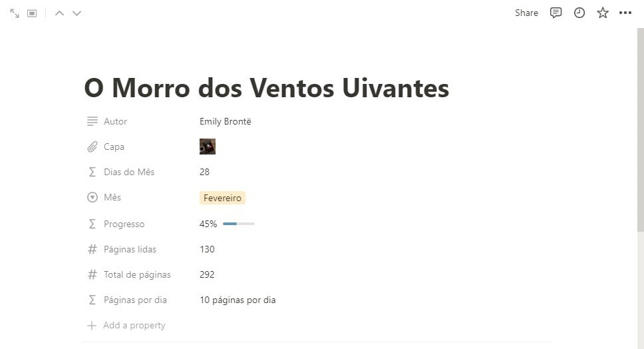The image size is (644, 349).
Task: Select the Fevereiro tag
Action: point(222,198)
